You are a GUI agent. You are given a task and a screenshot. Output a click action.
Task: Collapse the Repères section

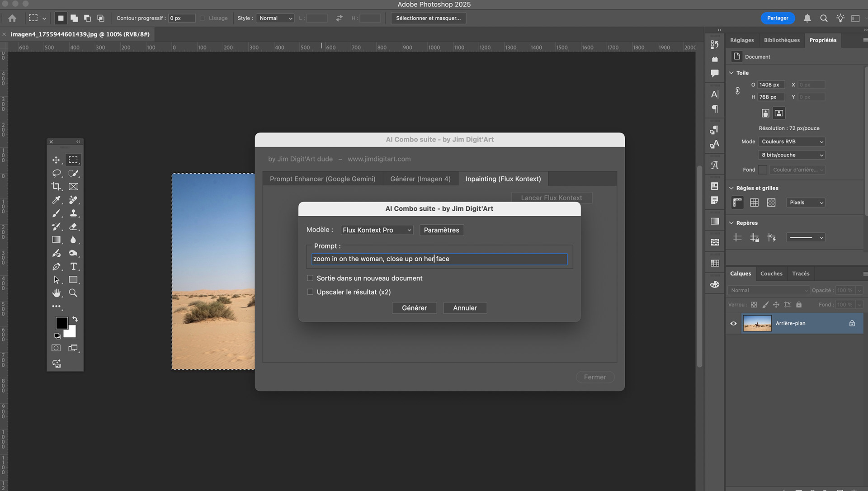tap(731, 223)
